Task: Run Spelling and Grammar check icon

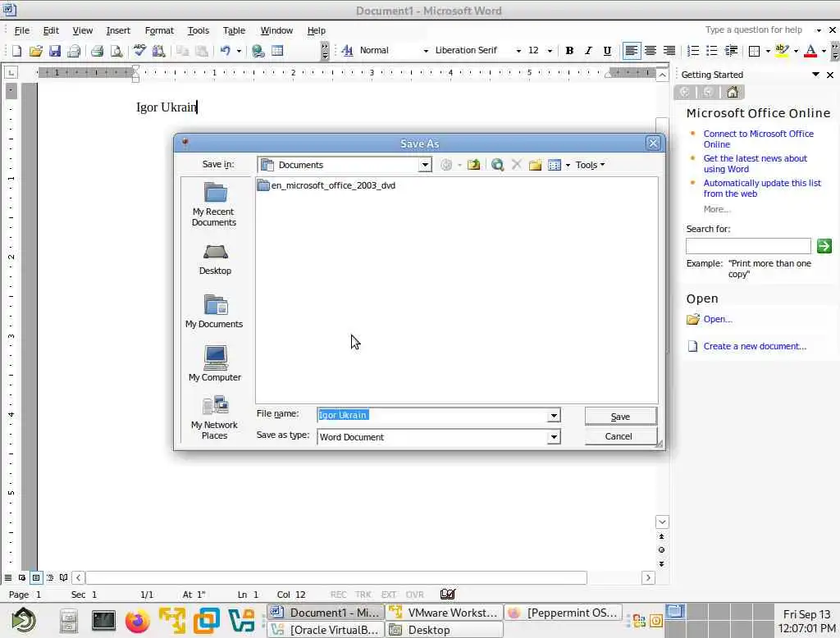Action: coord(139,51)
